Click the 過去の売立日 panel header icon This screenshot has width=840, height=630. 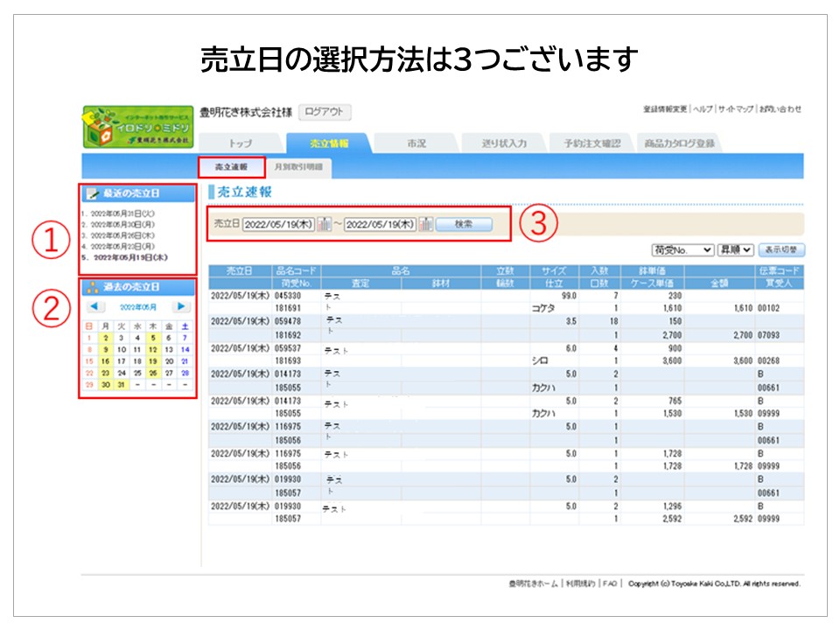(92, 287)
